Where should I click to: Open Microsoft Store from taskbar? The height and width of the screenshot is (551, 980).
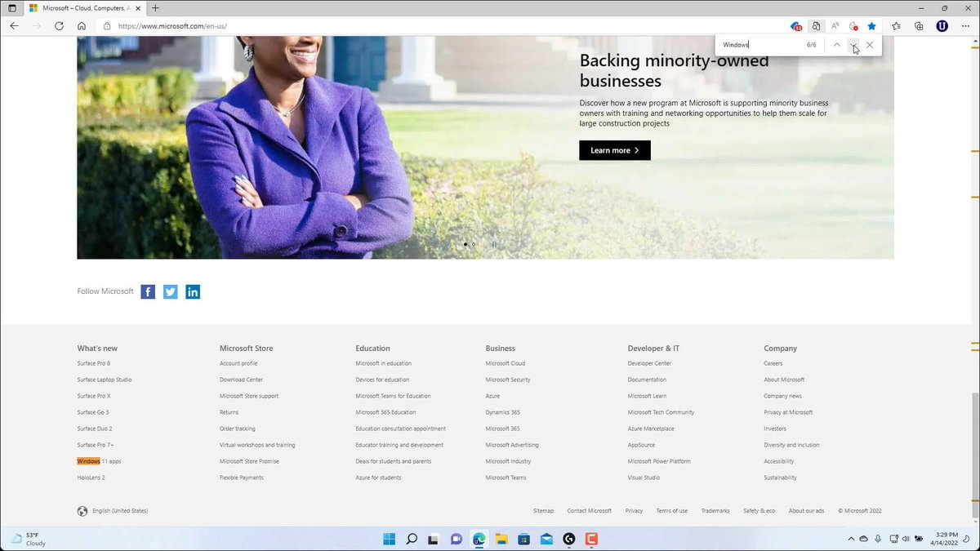tap(523, 539)
